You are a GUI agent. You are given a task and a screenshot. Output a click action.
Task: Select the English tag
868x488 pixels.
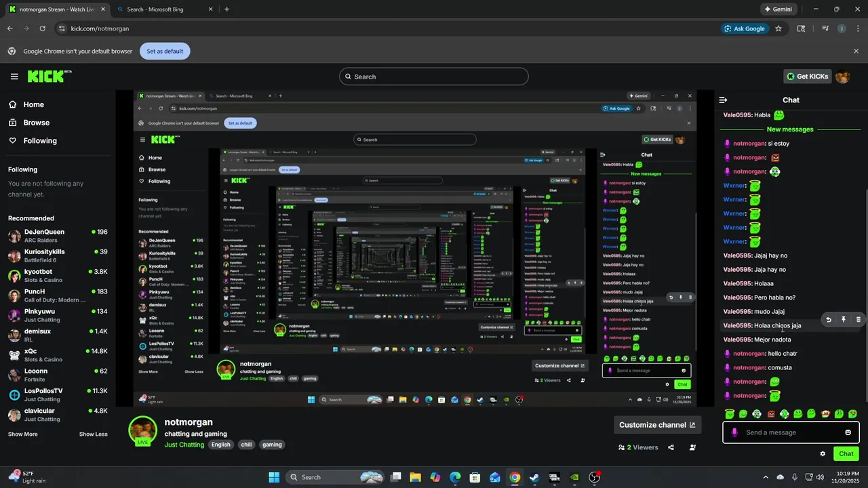pyautogui.click(x=220, y=445)
